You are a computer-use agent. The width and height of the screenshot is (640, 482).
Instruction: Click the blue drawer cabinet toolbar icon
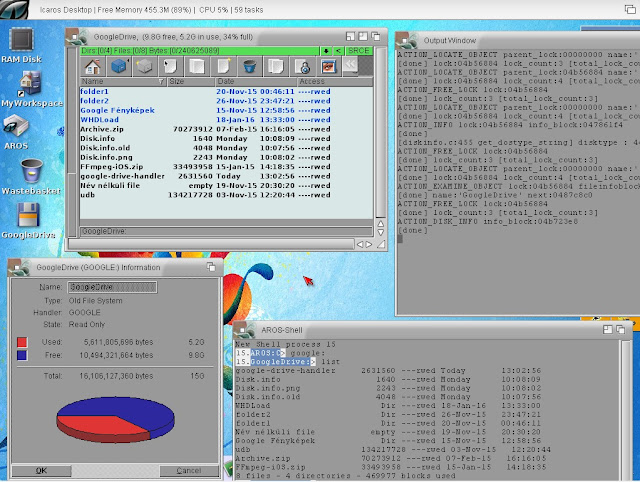click(x=118, y=66)
